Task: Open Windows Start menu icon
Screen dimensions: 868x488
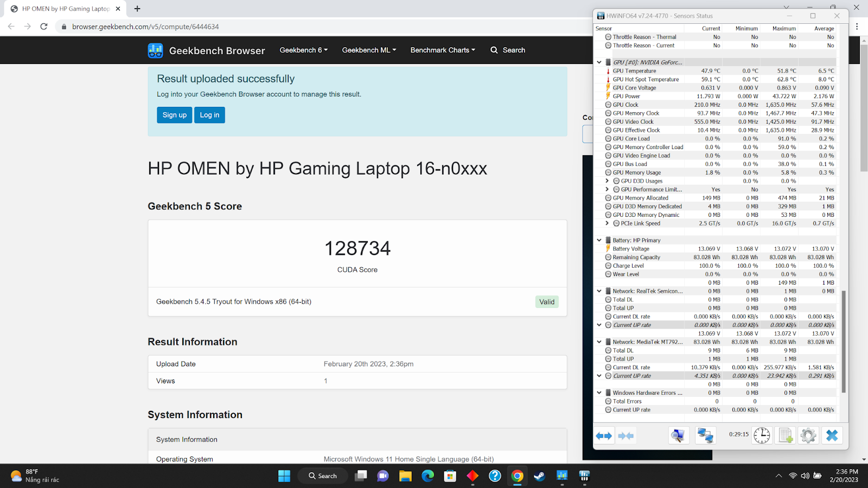Action: 284,476
